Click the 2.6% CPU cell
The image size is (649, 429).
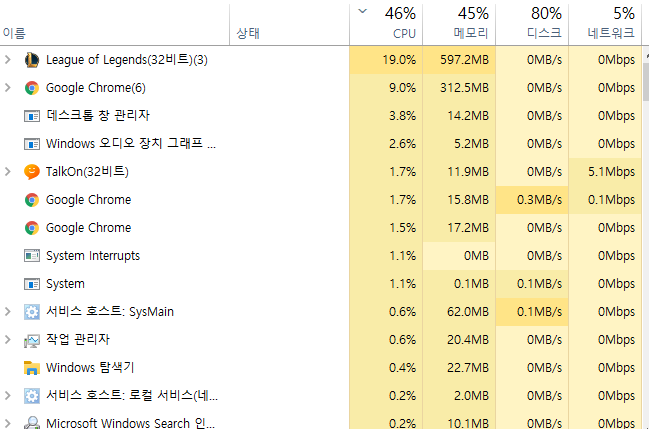click(x=386, y=144)
